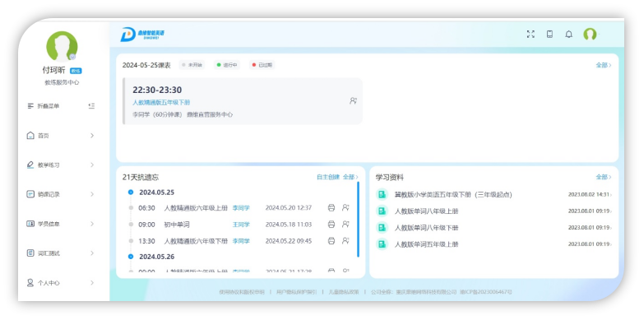Open the 李同学 link on the 06:30 row
The image size is (644, 320).
pyautogui.click(x=241, y=208)
